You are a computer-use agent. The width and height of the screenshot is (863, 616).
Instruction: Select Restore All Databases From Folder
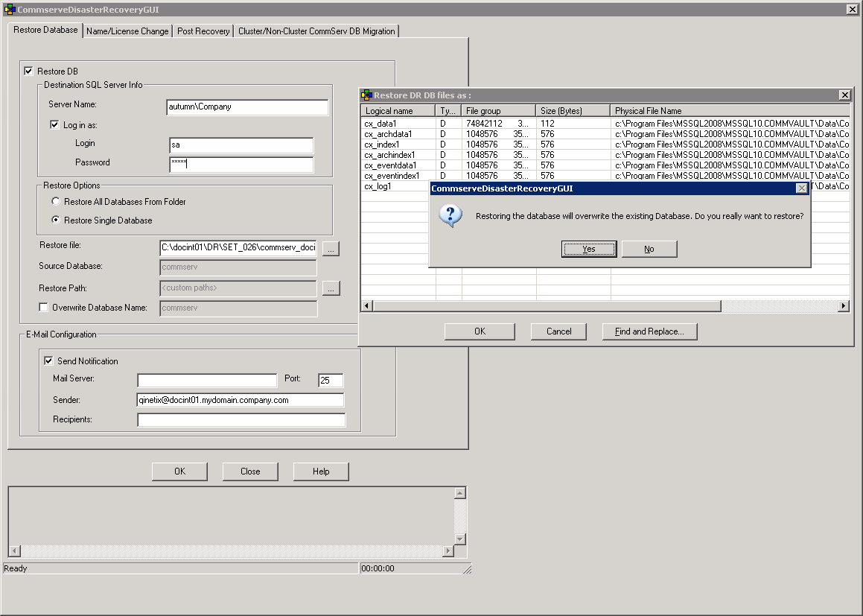(56, 202)
